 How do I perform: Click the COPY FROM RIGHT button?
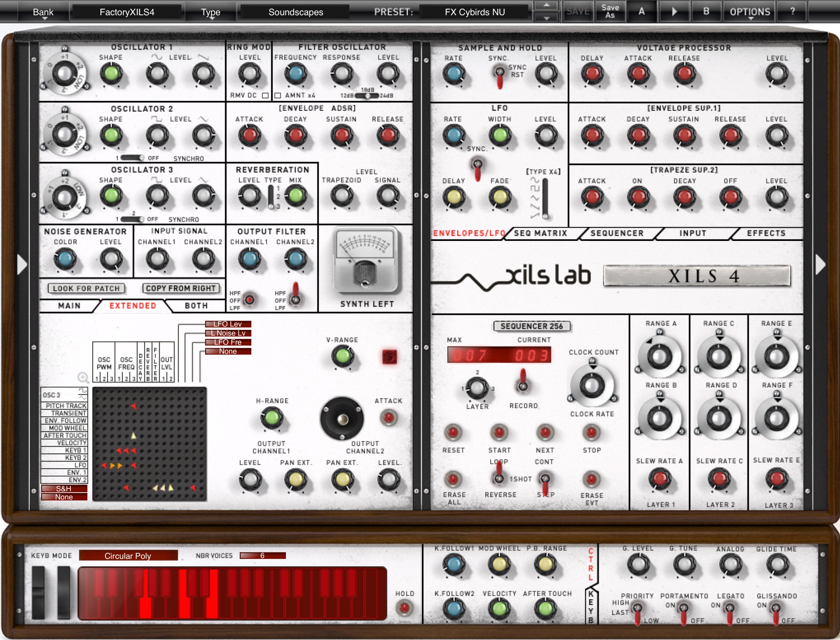click(x=180, y=288)
